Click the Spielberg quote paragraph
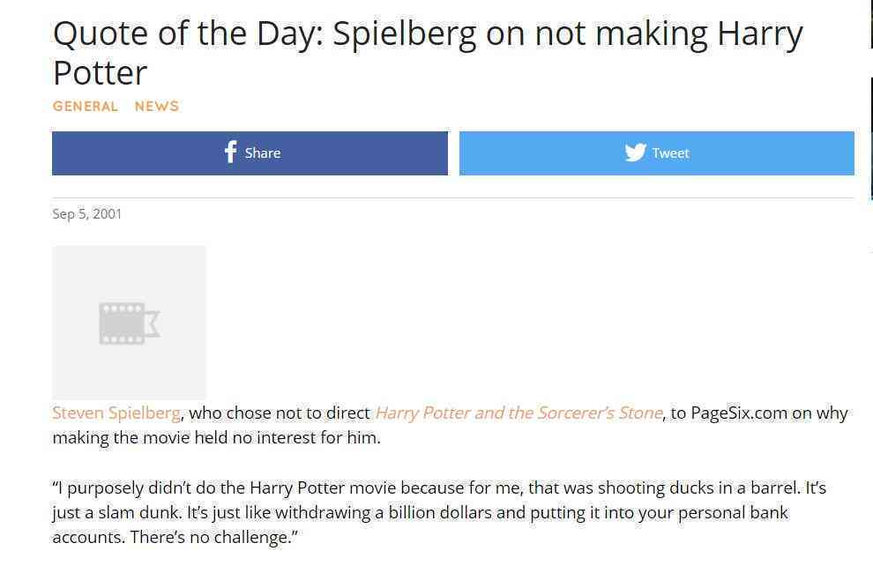 point(440,512)
